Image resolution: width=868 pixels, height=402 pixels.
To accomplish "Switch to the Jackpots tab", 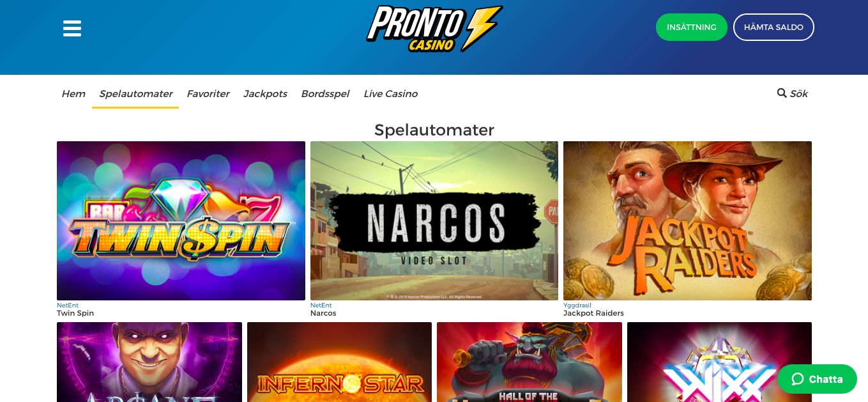I will 265,94.
